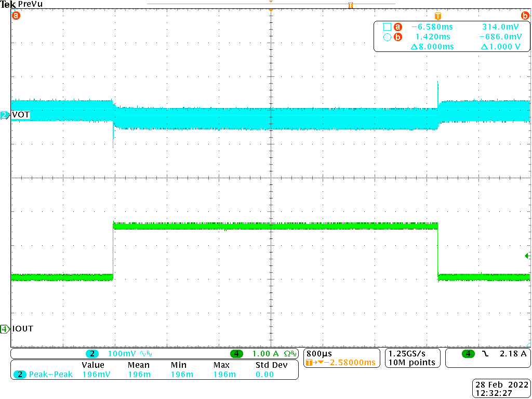
Task: Click the 1.25GS/s 10M points acquisition readout
Action: pyautogui.click(x=412, y=358)
